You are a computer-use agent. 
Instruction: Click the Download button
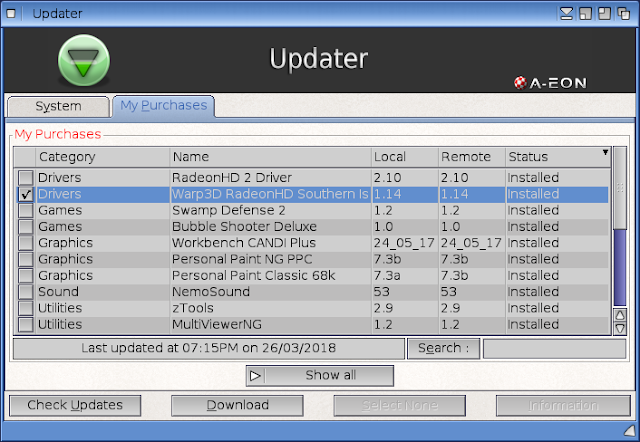click(x=237, y=405)
